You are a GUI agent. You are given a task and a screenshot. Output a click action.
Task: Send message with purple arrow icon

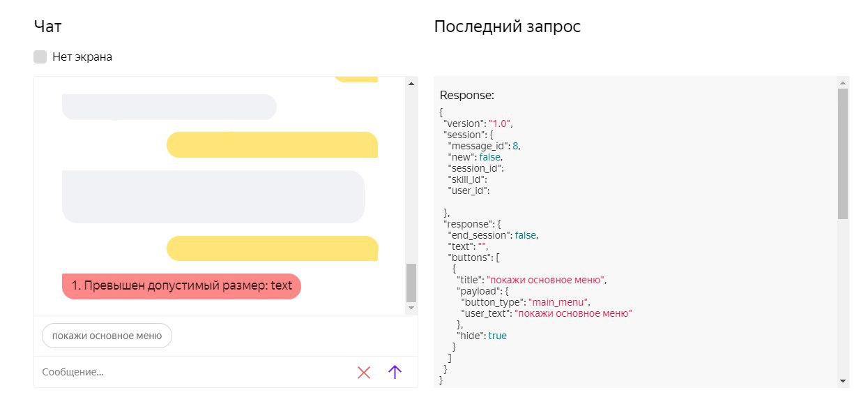(395, 372)
